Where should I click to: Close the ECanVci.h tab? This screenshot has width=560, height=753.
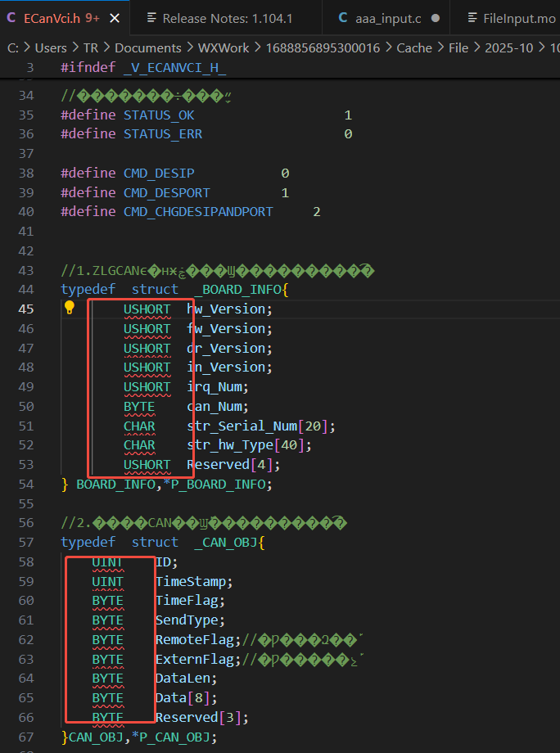point(115,19)
